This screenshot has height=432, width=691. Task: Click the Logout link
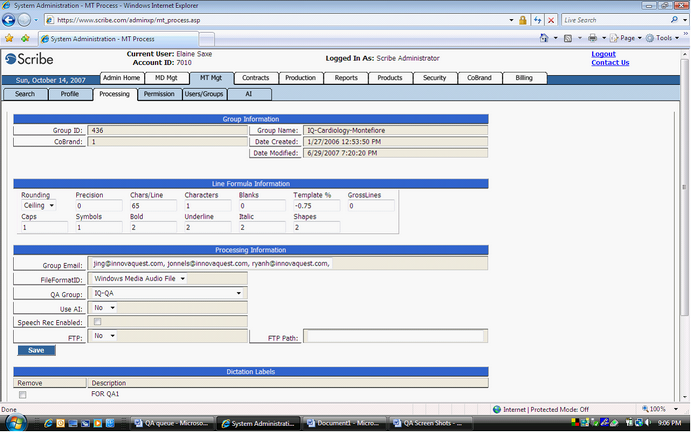(x=603, y=54)
